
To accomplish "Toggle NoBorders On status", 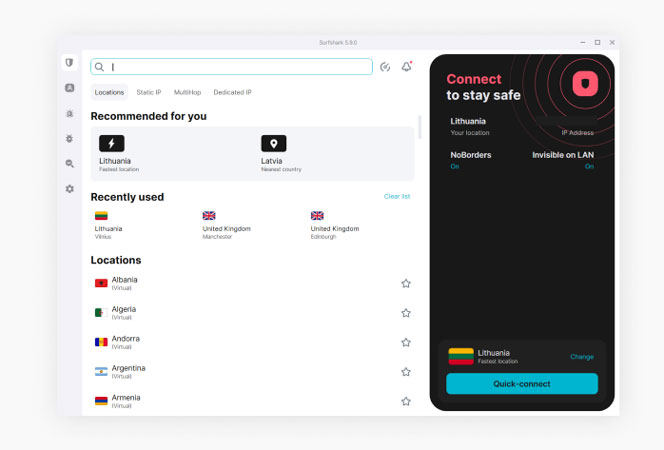I will coord(455,166).
